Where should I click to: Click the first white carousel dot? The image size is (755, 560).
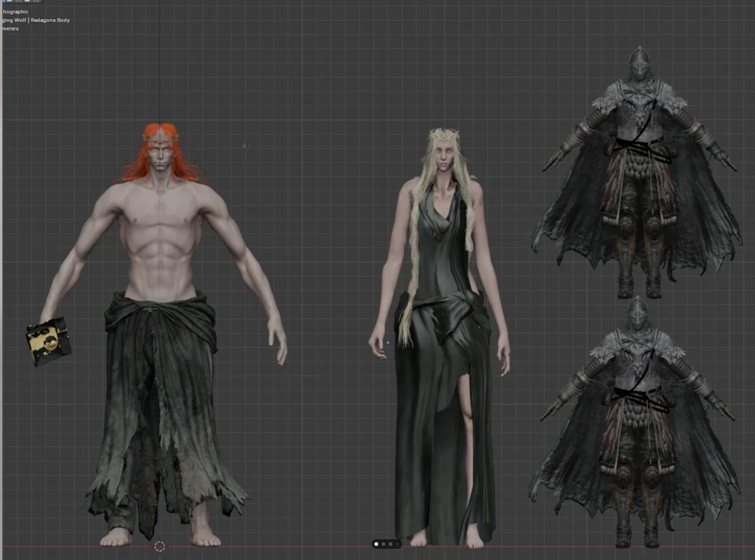[376, 544]
